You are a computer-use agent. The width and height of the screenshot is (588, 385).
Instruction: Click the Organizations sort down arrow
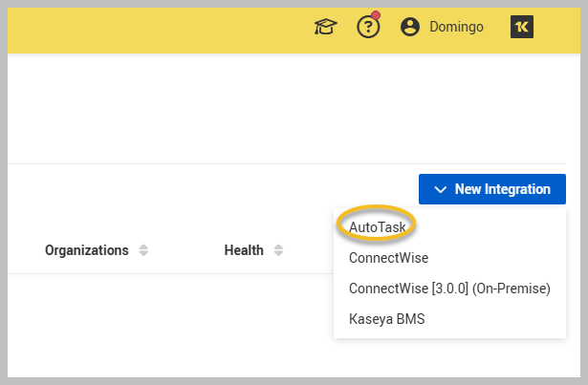(x=143, y=254)
